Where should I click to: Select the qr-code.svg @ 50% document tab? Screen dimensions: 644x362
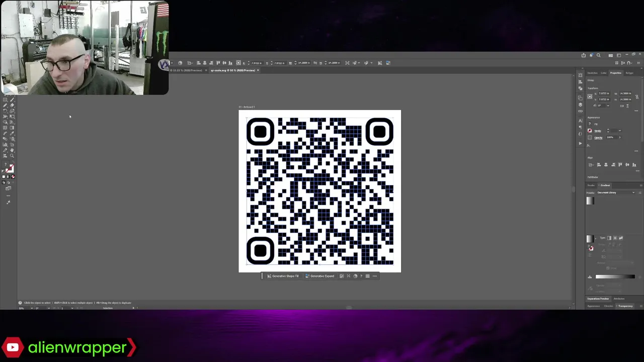point(232,70)
